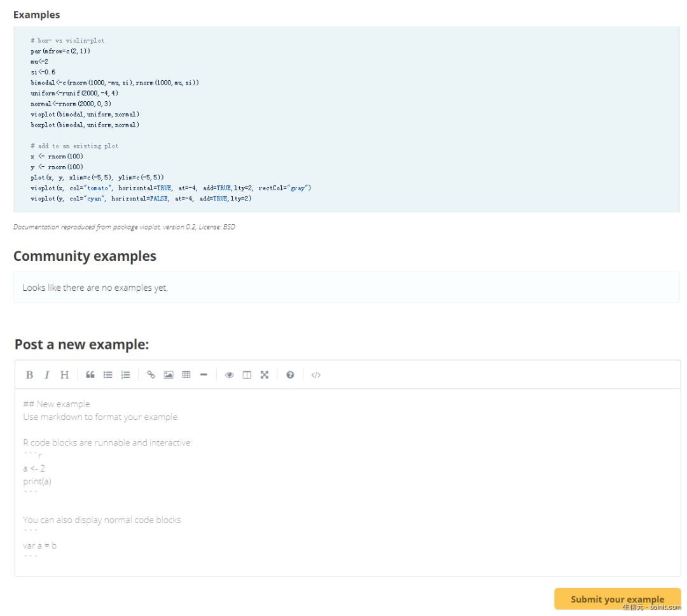Insert a table in the editor
Screen dimensions: 687x616
point(186,375)
